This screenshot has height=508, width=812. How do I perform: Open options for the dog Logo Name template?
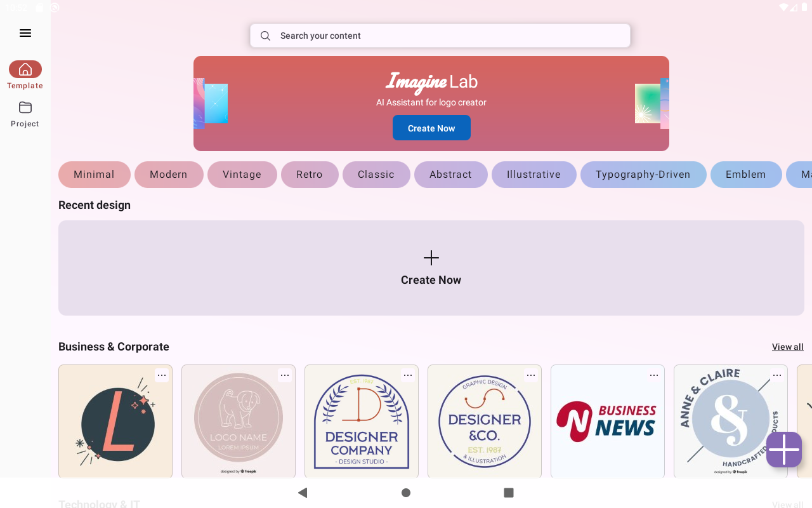[285, 375]
